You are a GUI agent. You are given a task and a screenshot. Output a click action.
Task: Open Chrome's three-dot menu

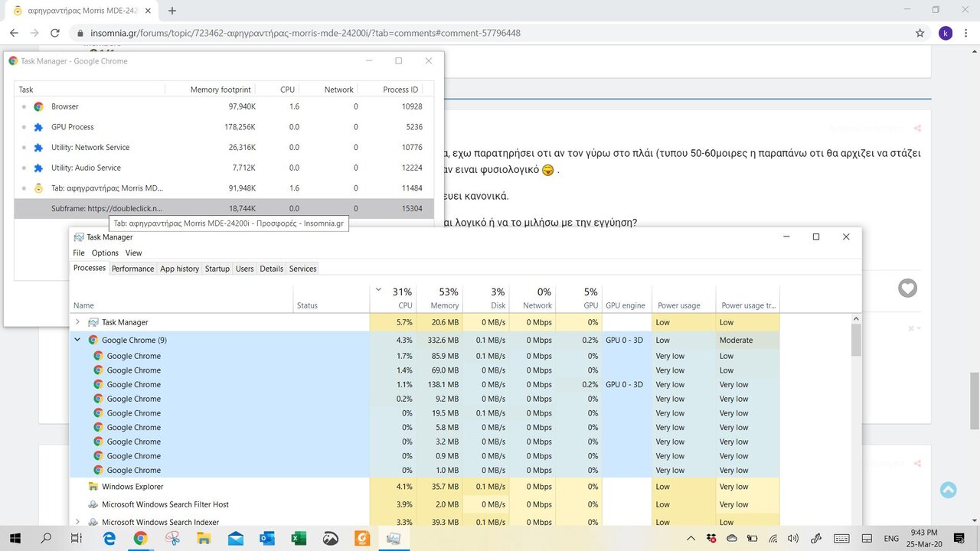coord(967,33)
